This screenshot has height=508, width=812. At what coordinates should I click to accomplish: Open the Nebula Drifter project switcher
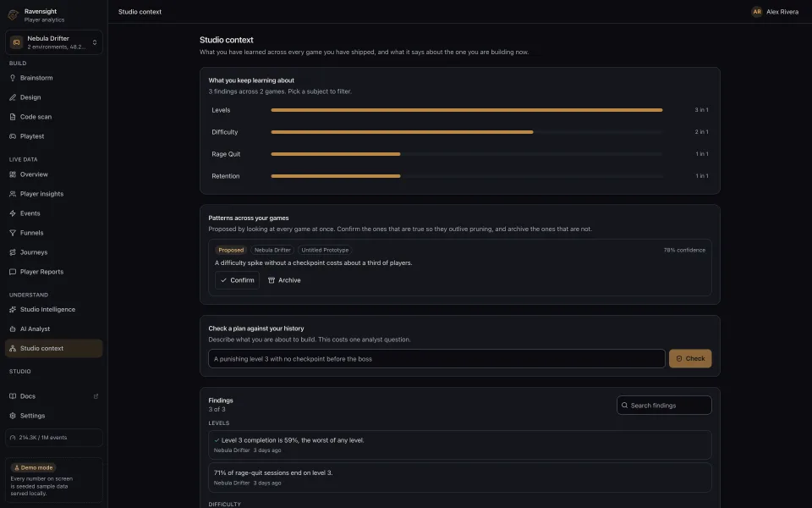(54, 42)
